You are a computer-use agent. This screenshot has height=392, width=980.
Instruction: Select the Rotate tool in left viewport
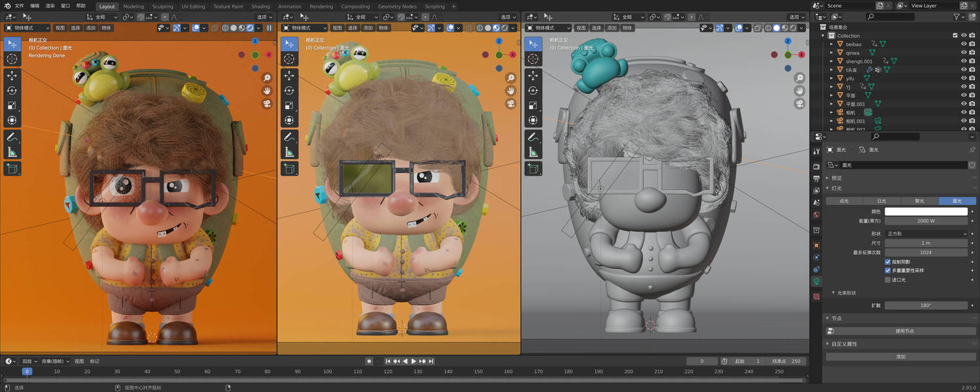(12, 91)
